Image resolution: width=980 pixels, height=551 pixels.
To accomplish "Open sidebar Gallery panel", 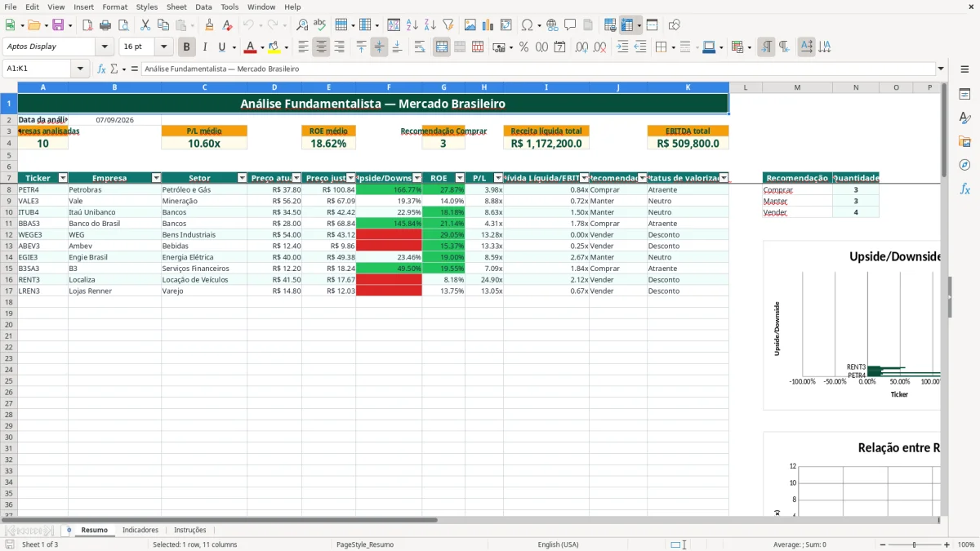I will pyautogui.click(x=964, y=141).
